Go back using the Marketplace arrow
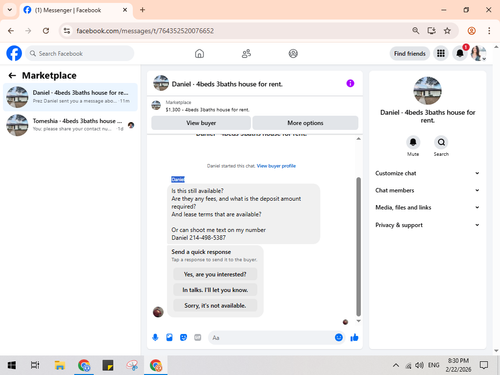Viewport: 500px width, 375px height. tap(12, 76)
